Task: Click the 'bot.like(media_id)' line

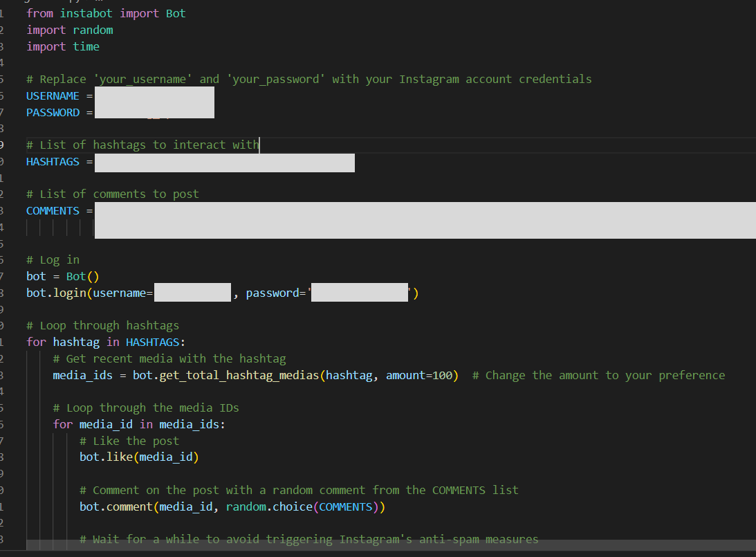Action: [139, 457]
